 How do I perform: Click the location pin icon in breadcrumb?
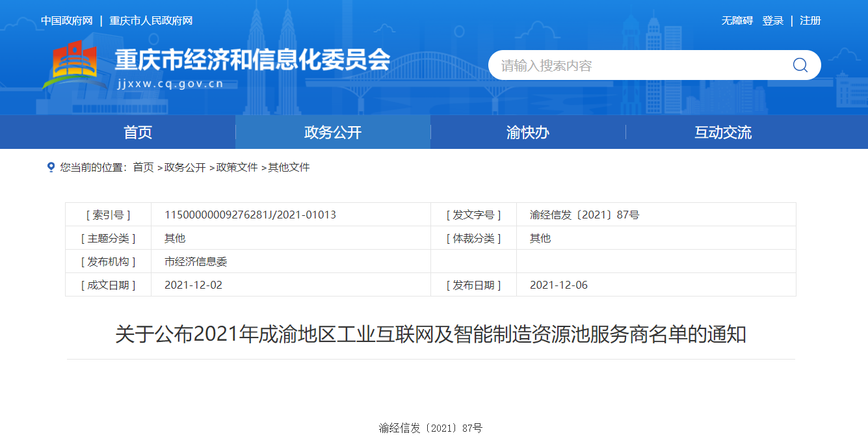pyautogui.click(x=51, y=167)
